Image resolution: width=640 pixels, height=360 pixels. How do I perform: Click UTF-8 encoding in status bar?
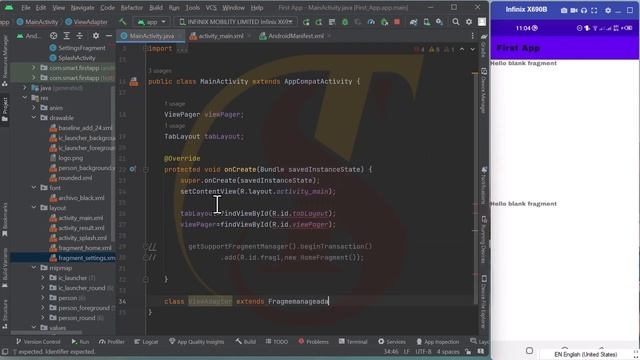click(423, 351)
